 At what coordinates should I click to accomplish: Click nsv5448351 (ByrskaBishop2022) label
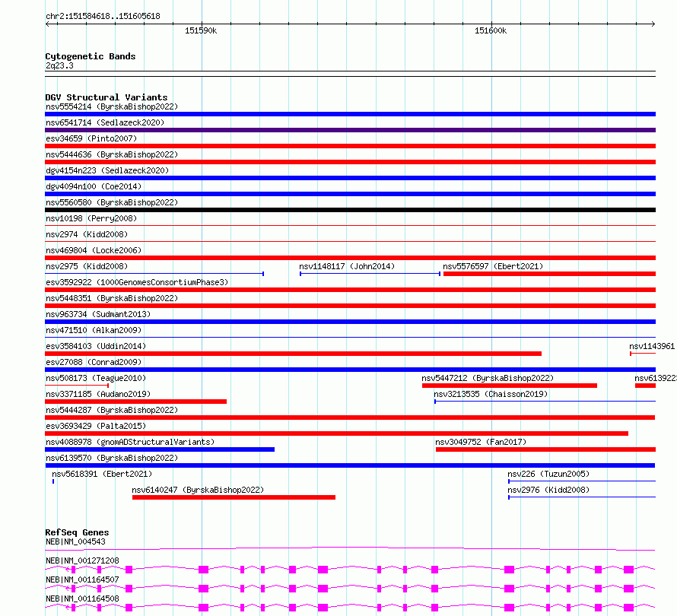coord(112,298)
